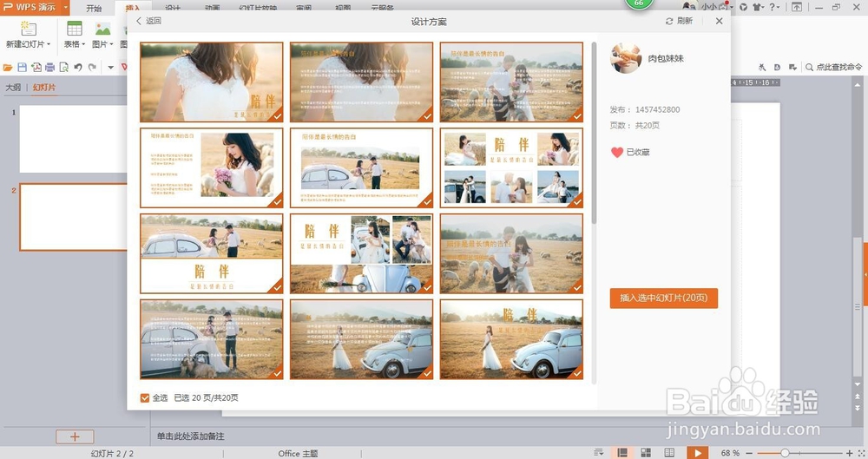Open author 肉包妹妹 profile avatar
The image size is (868, 459).
(x=626, y=58)
